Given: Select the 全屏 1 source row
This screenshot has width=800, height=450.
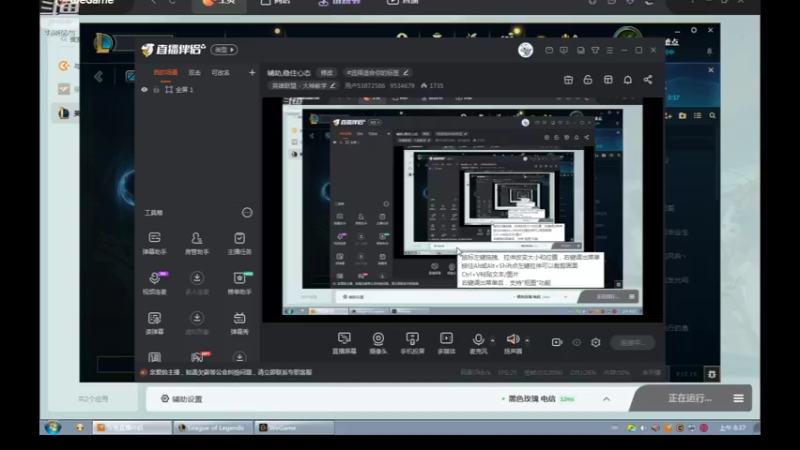Looking at the screenshot, I should (198, 90).
